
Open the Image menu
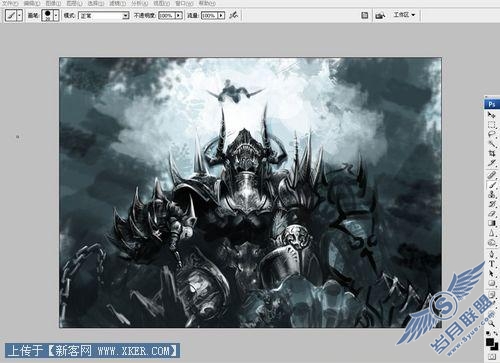pyautogui.click(x=53, y=3)
